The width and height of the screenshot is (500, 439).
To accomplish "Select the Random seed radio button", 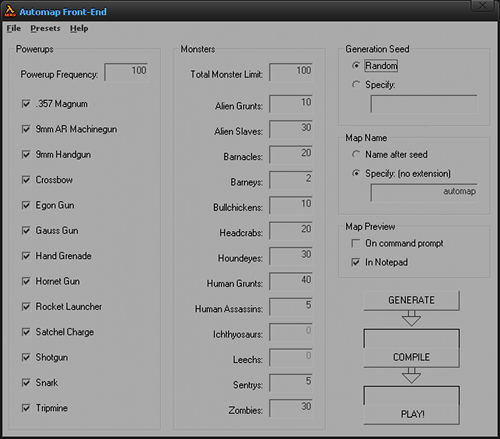I will (x=356, y=66).
